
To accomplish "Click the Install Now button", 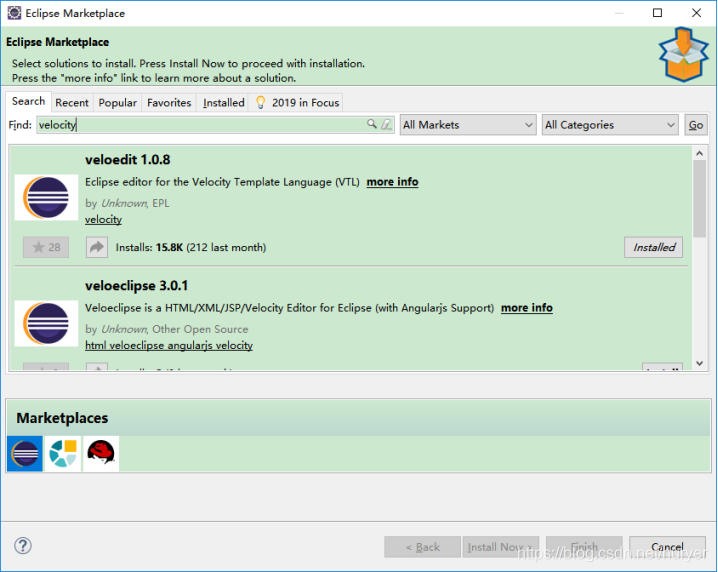I will click(x=501, y=547).
